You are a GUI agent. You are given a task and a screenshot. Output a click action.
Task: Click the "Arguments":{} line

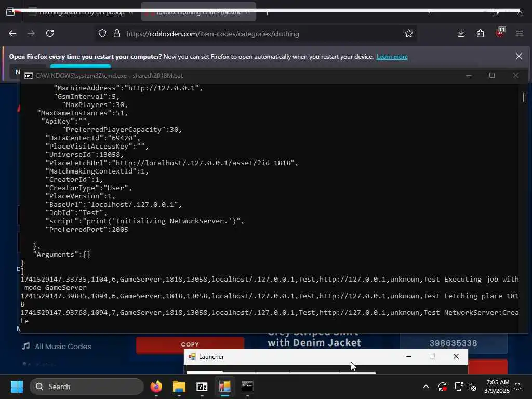tap(62, 255)
